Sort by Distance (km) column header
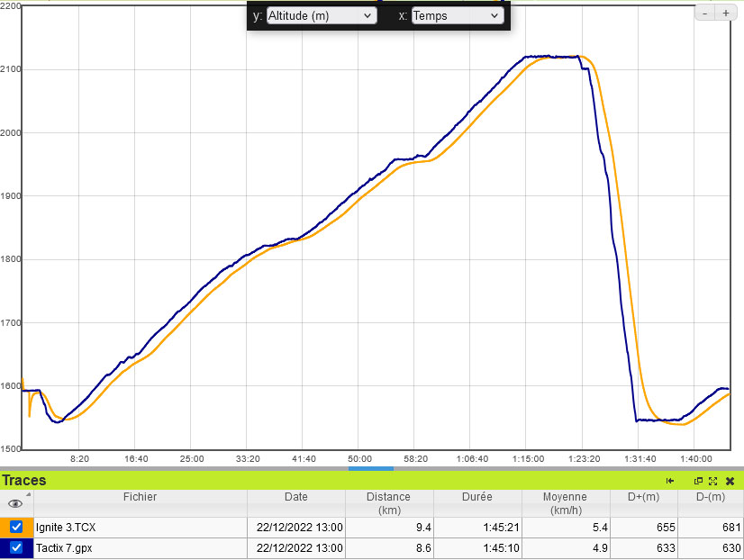 coord(388,503)
